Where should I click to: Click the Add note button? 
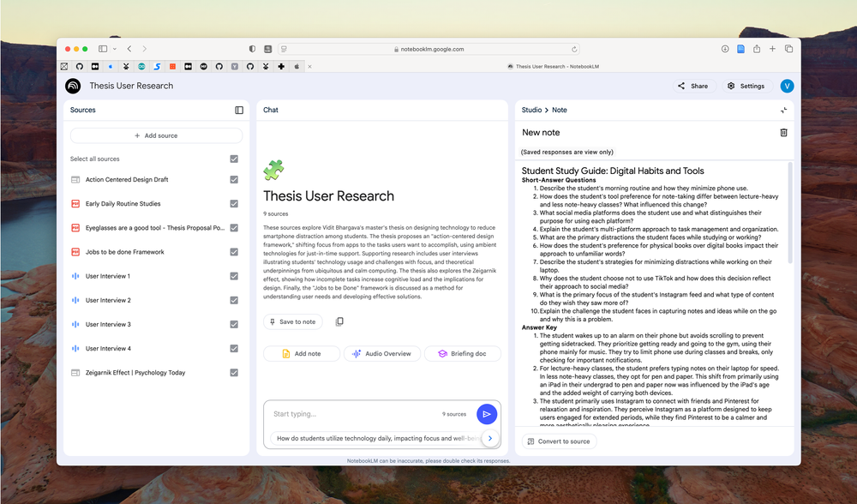pos(302,354)
